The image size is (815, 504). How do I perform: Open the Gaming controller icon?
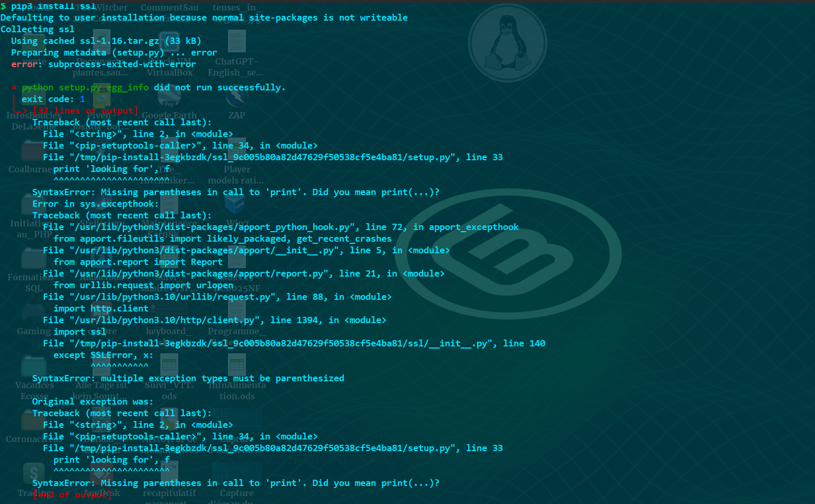point(34,313)
